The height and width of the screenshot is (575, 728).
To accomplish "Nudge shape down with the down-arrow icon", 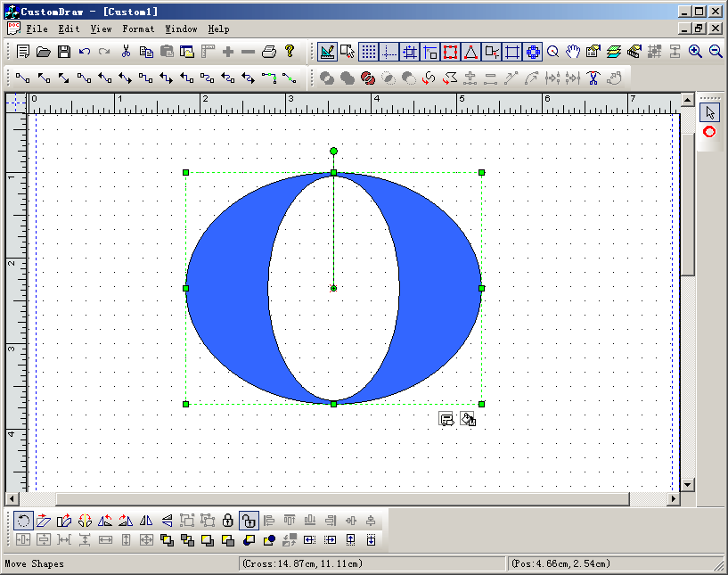I will coord(371,540).
